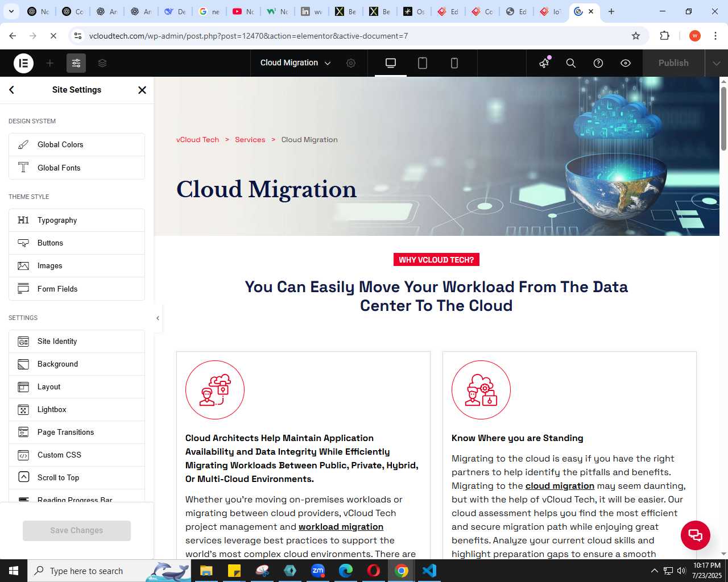Open the Help question mark icon
Image resolution: width=728 pixels, height=582 pixels.
click(x=598, y=63)
